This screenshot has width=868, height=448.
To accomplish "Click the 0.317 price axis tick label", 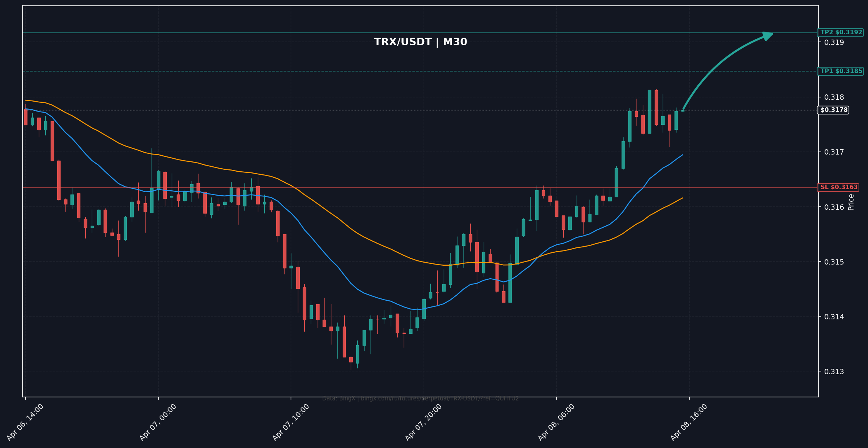I will [x=834, y=152].
